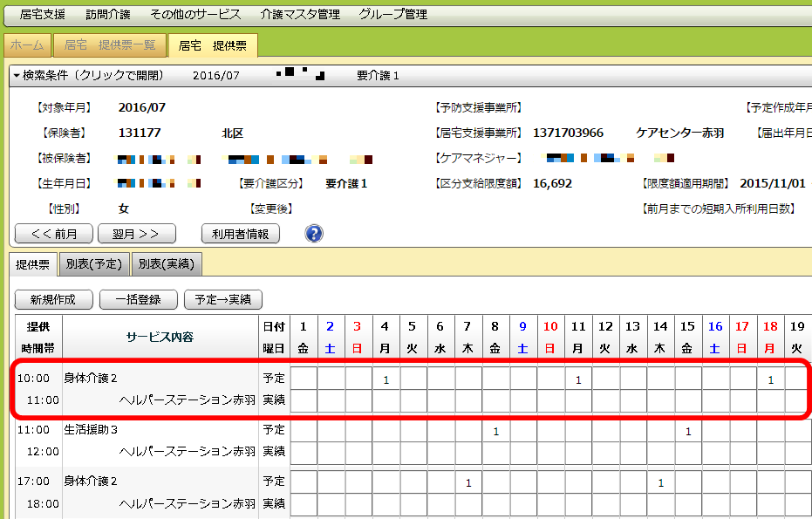Click the 新規作成 button
Image resolution: width=812 pixels, height=519 pixels.
coord(54,299)
